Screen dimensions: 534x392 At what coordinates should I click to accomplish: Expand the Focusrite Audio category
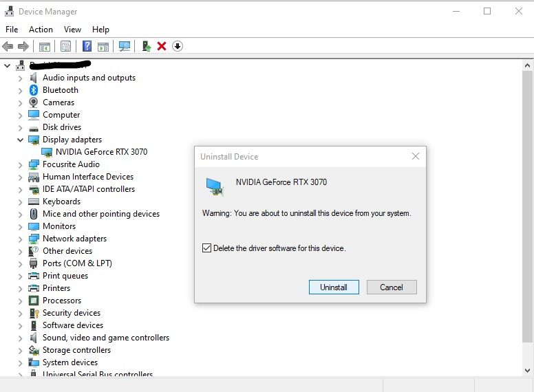point(20,165)
